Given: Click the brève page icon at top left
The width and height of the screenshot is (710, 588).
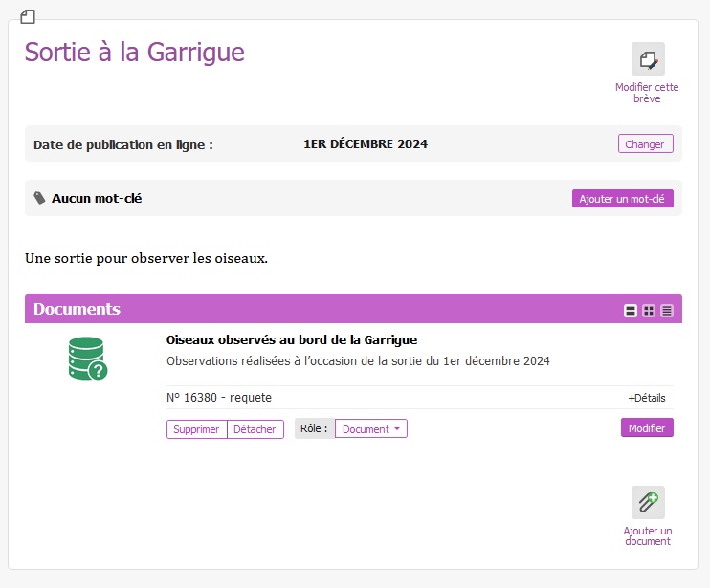Looking at the screenshot, I should coord(28,16).
